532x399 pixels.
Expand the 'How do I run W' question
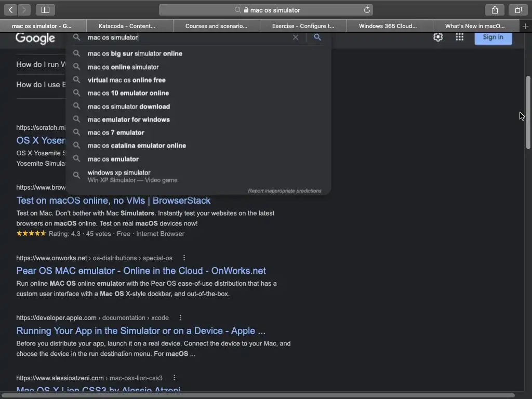coord(41,64)
